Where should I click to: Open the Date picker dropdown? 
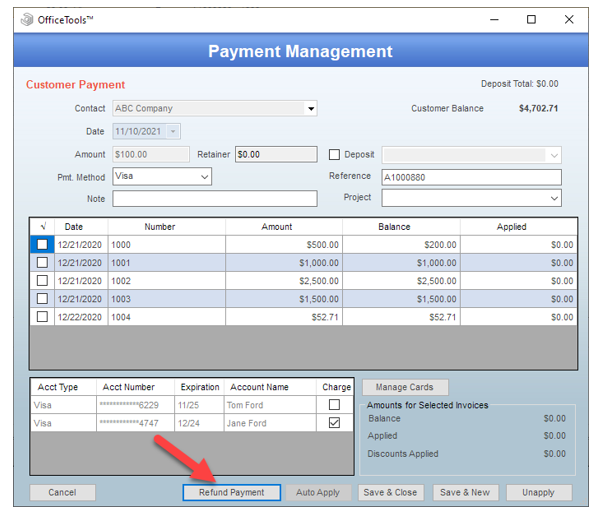tap(173, 132)
